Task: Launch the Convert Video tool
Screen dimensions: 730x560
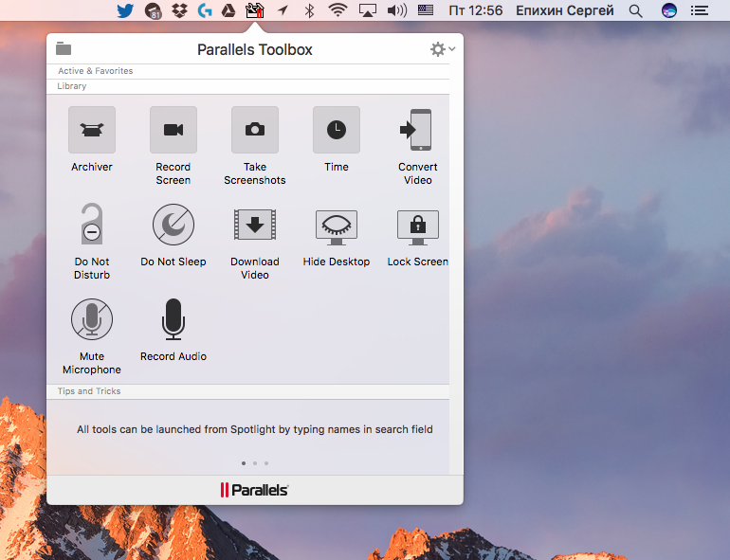Action: pos(417,131)
